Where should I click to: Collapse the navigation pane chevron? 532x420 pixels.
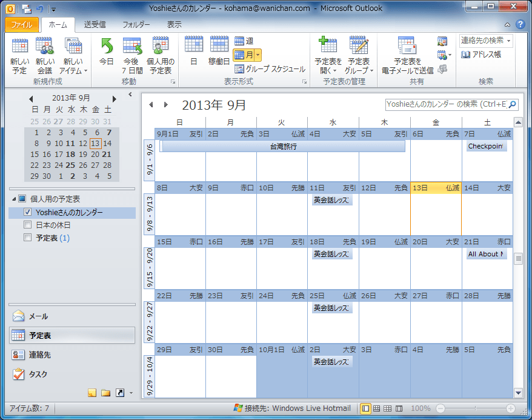pos(130,95)
